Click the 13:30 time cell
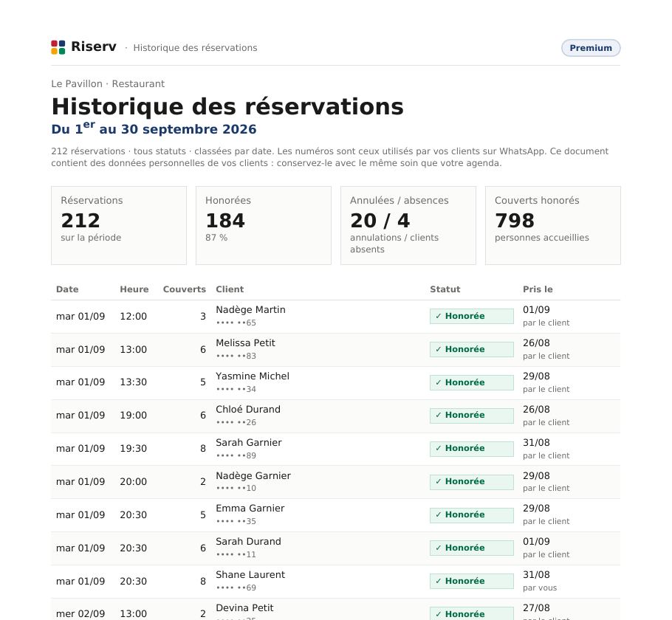672x620 pixels. (133, 382)
